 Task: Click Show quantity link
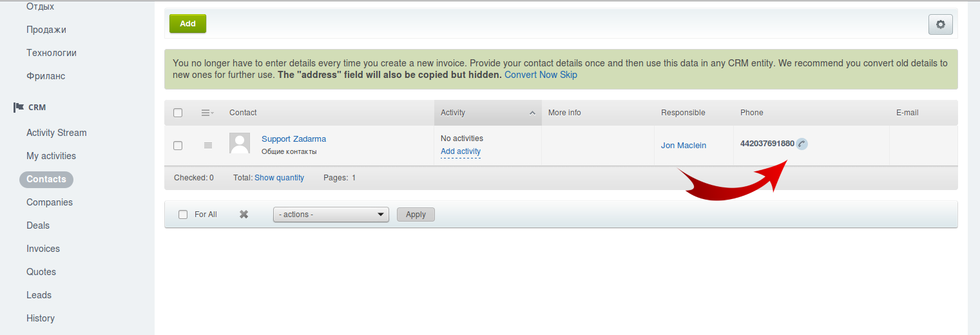(279, 178)
